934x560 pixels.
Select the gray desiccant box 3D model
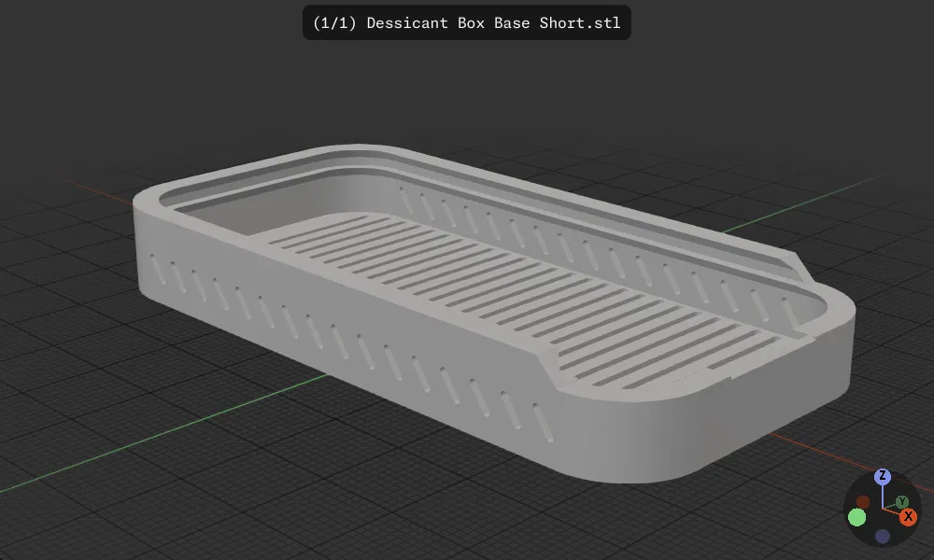pos(493,312)
